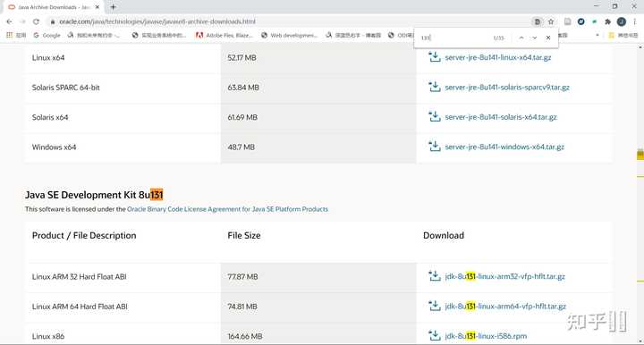Click download icon for server-jre linux-x64
The width and height of the screenshot is (644, 345).
click(x=434, y=56)
